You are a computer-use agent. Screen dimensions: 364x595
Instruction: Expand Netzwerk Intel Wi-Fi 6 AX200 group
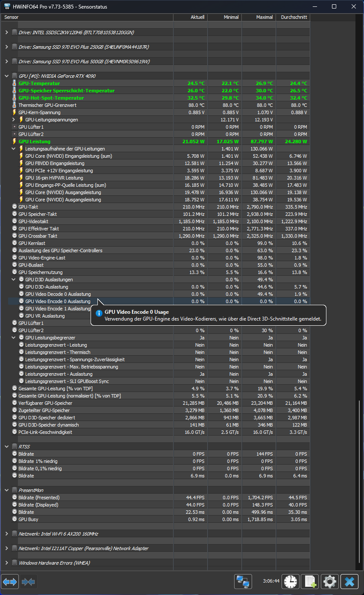click(6, 534)
